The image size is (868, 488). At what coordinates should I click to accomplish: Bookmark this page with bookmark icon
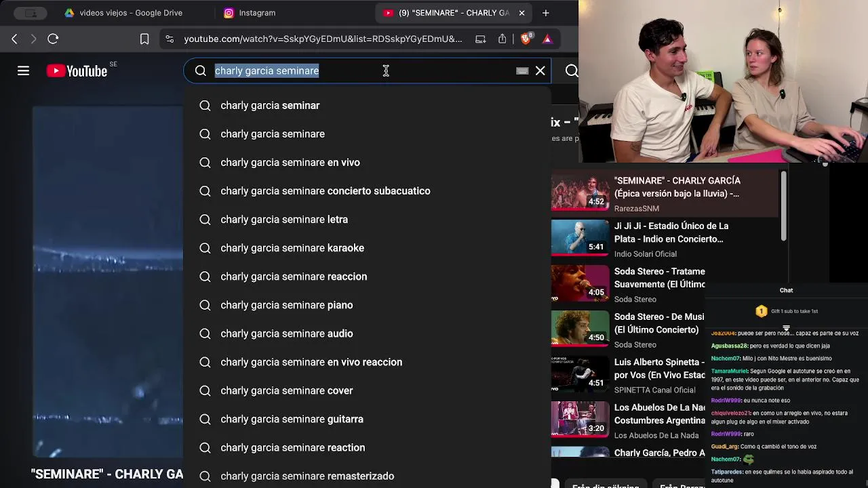[144, 39]
